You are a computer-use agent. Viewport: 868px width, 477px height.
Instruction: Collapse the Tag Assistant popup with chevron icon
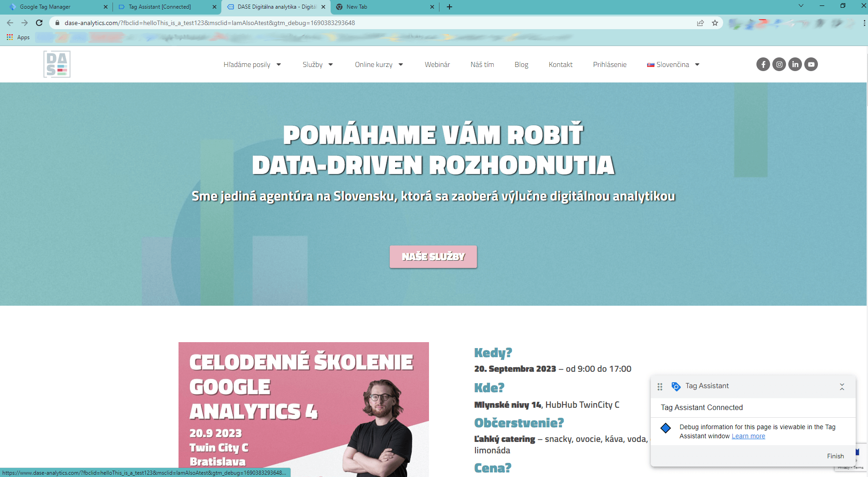pos(842,386)
